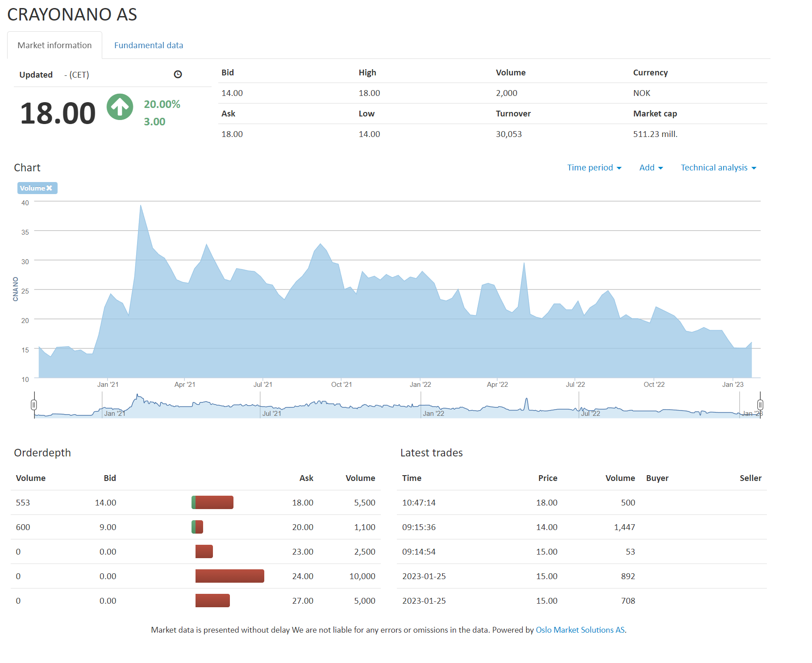Remove the Volume overlay tag

(x=49, y=188)
